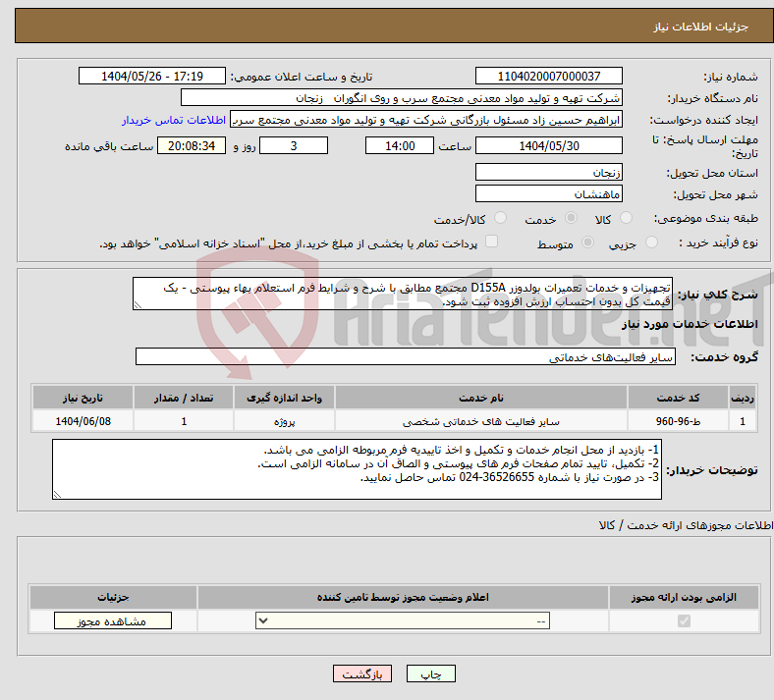Select the کالا/خدمت radio button
The height and width of the screenshot is (700, 774).
coord(500,218)
